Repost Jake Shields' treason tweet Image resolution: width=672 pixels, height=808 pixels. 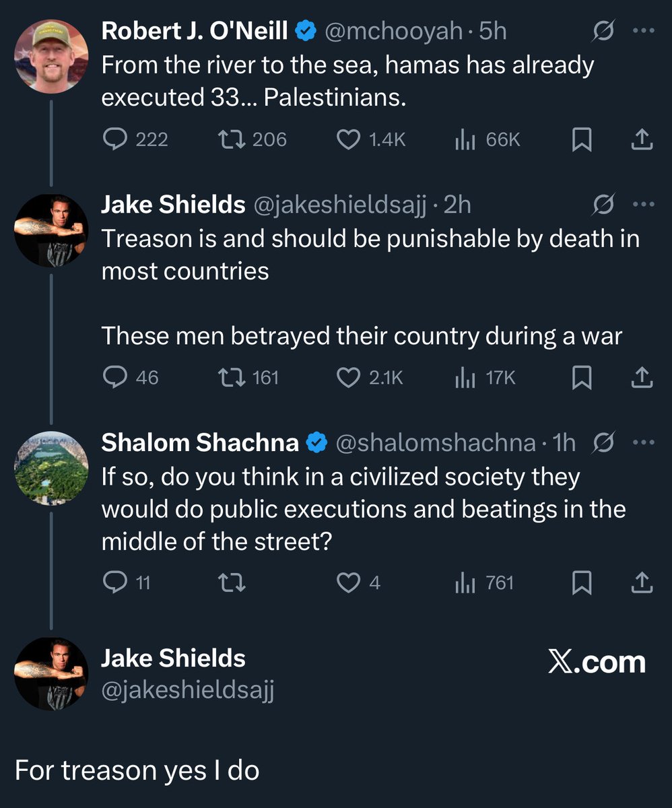tap(233, 378)
